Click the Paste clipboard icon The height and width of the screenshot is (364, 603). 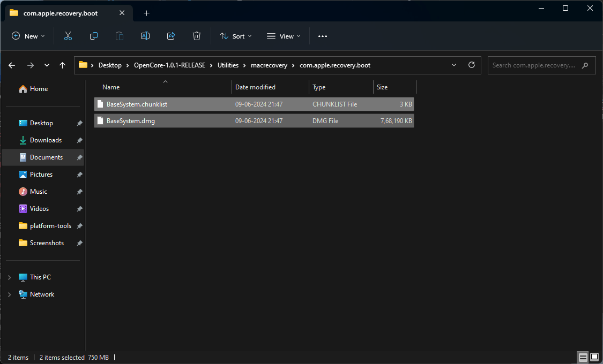(x=120, y=36)
